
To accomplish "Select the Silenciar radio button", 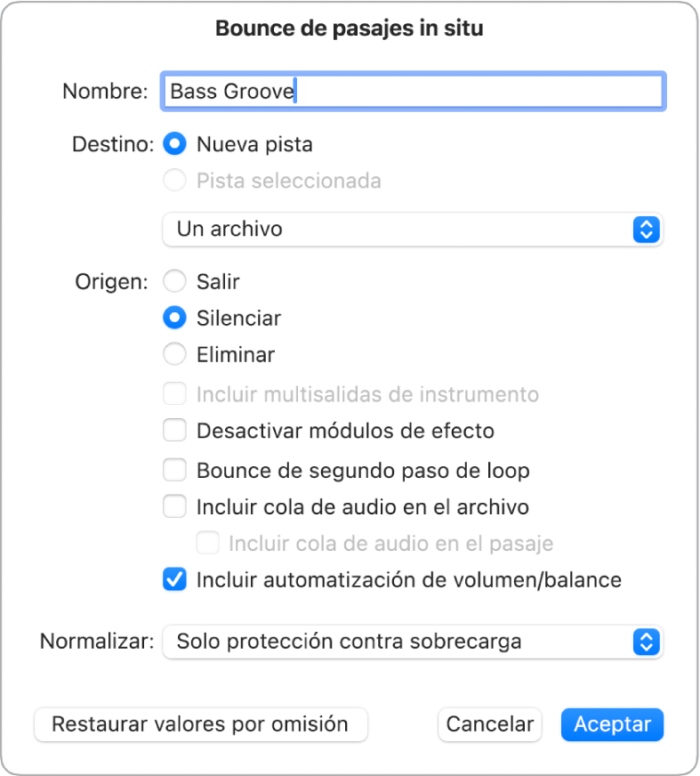I will 175,318.
